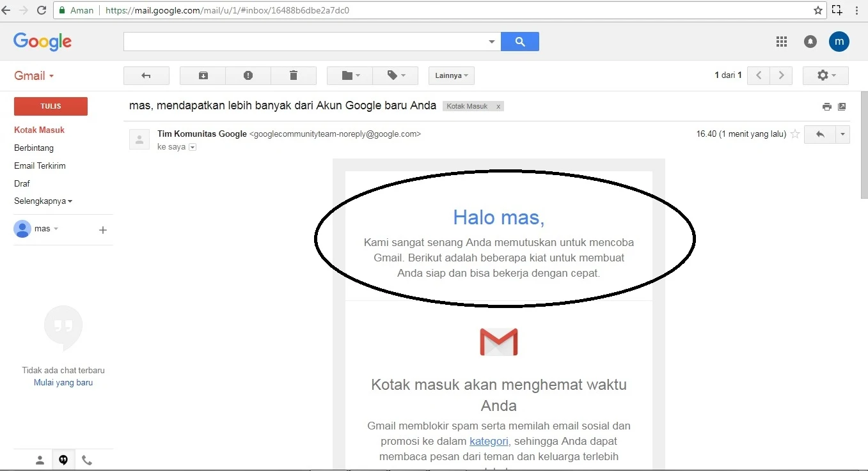The image size is (868, 471).
Task: Return to the inbox with the back arrow
Action: pyautogui.click(x=146, y=75)
